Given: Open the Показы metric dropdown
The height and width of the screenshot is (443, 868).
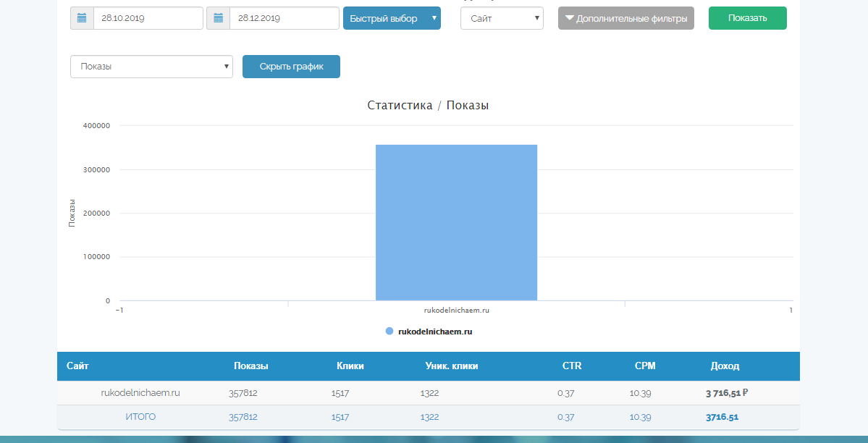Looking at the screenshot, I should coord(152,67).
